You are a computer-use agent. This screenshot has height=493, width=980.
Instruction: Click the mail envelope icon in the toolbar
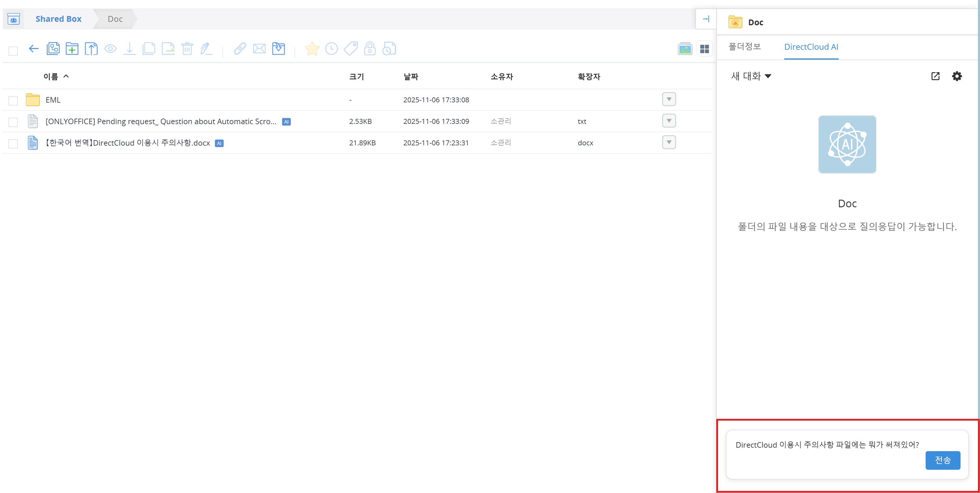[x=259, y=49]
